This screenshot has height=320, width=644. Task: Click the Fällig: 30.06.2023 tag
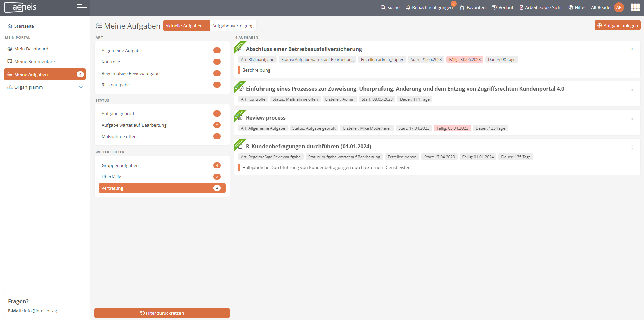pos(465,60)
